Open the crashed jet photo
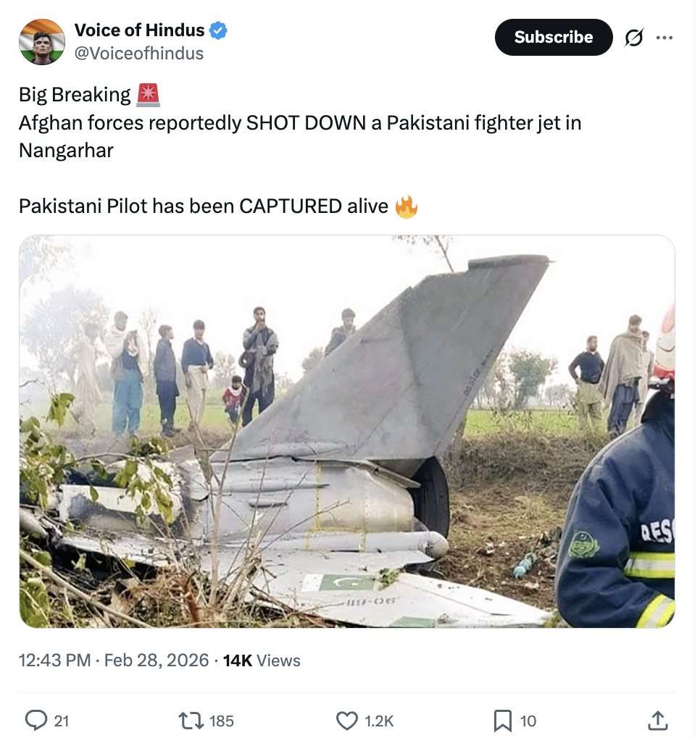The image size is (700, 738). tap(346, 431)
